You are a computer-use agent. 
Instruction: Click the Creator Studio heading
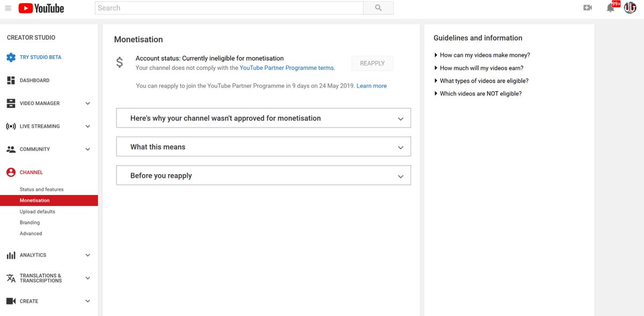[x=31, y=38]
